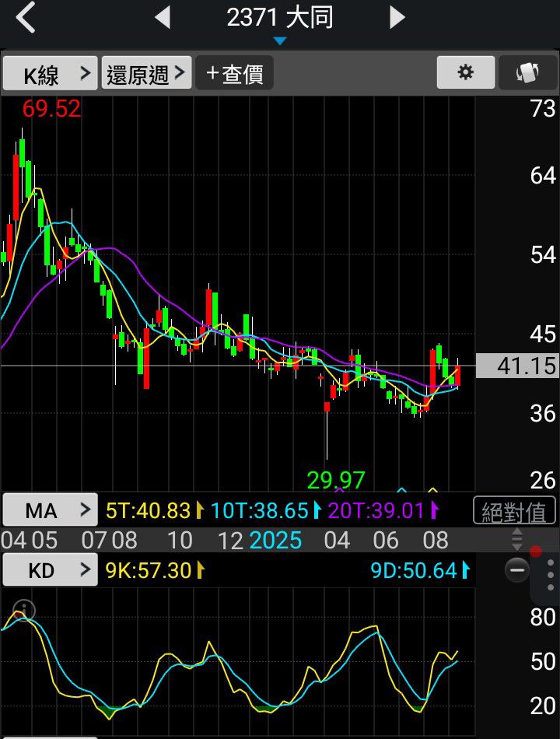The width and height of the screenshot is (560, 739).
Task: Switch to the next stock with the right triangle
Action: click(397, 18)
